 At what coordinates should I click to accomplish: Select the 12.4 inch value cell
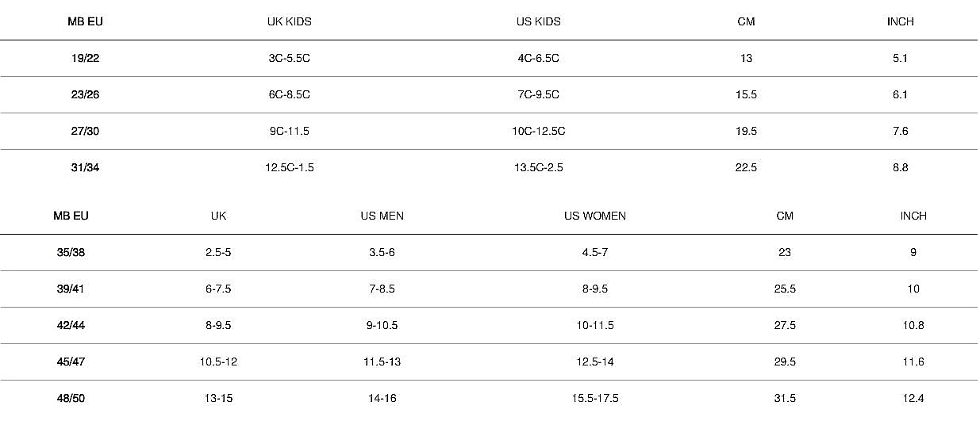[x=913, y=398]
